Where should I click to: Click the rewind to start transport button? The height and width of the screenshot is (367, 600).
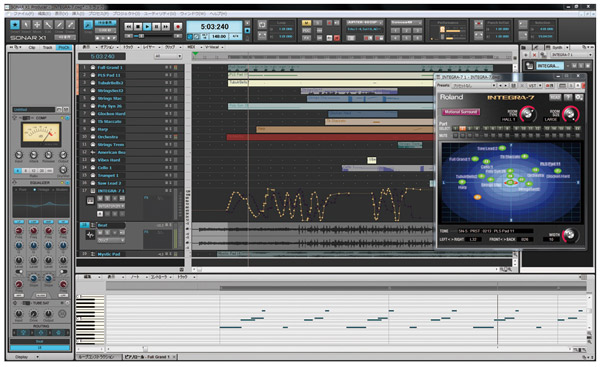pyautogui.click(x=129, y=26)
